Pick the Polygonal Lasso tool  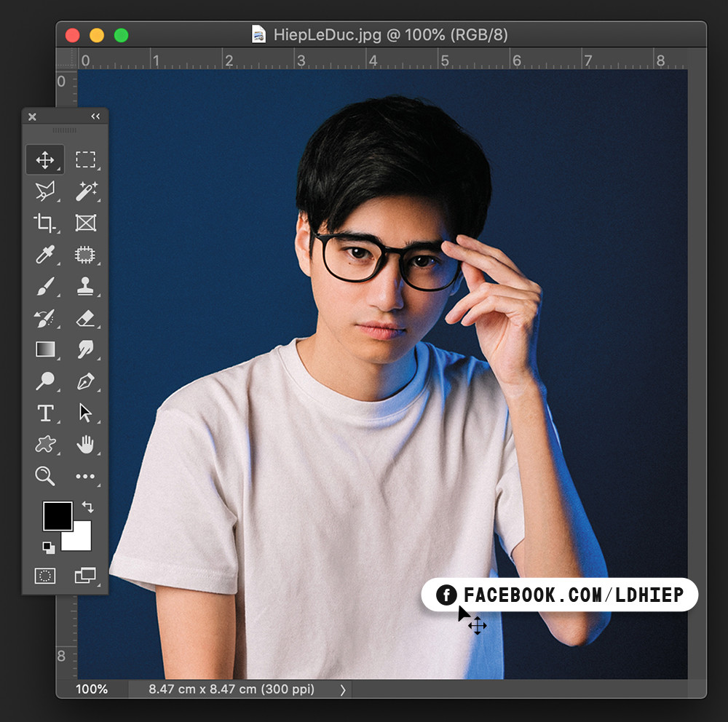point(45,191)
